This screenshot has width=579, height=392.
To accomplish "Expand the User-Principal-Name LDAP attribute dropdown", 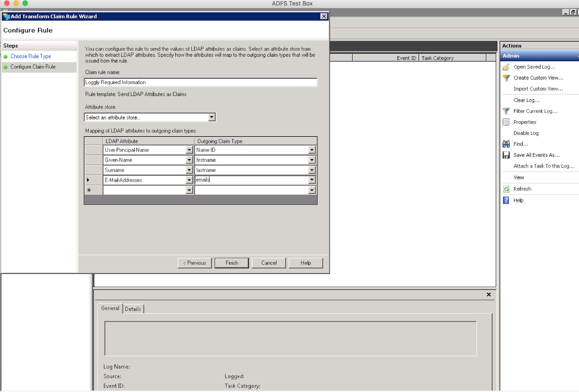I will (189, 150).
